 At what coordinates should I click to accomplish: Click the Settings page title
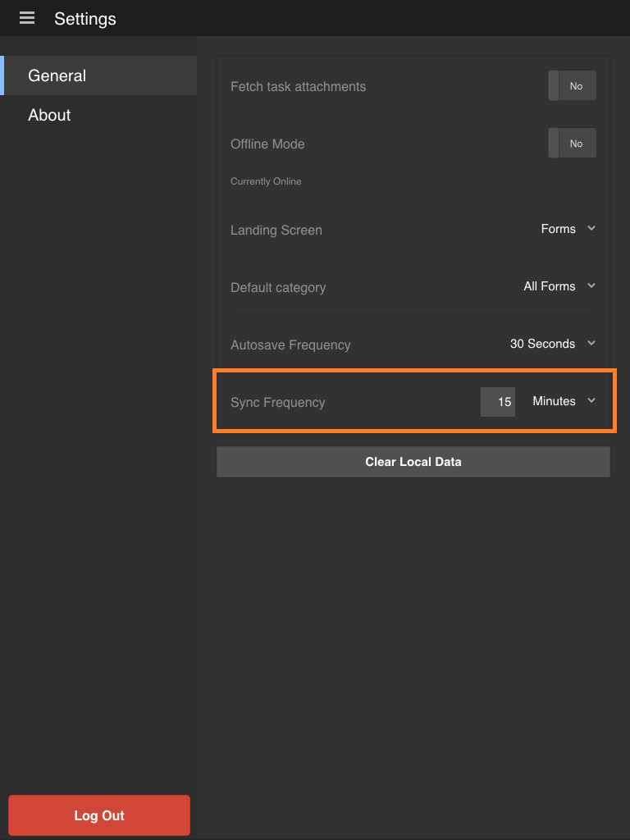pyautogui.click(x=85, y=19)
